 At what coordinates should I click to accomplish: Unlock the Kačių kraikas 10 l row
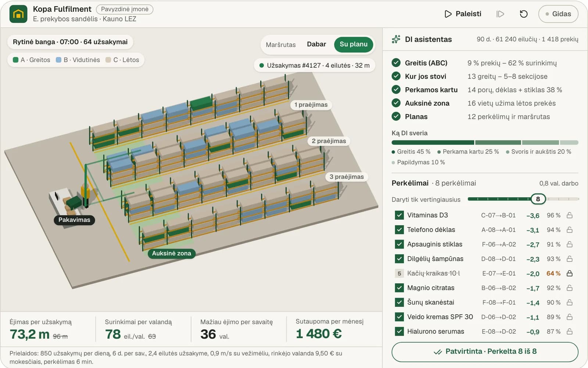click(570, 273)
